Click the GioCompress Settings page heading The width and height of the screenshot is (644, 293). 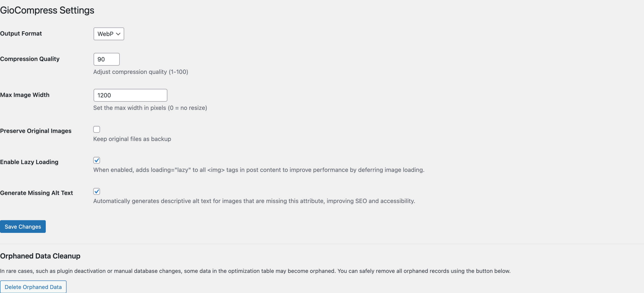tap(47, 10)
